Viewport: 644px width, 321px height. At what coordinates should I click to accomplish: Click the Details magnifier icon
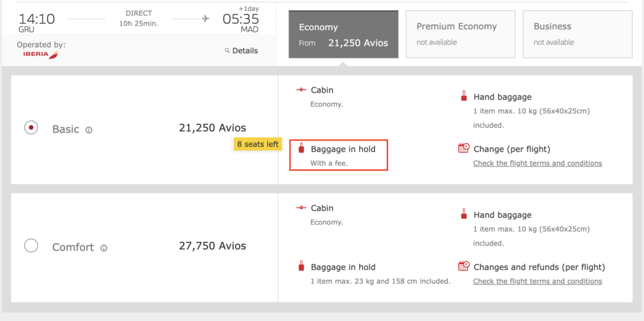[x=227, y=51]
